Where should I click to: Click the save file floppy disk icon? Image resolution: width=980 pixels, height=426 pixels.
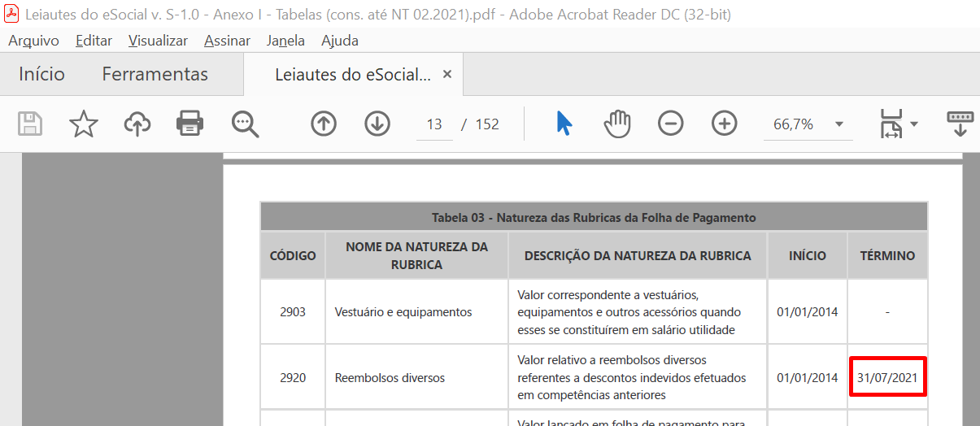click(x=31, y=124)
